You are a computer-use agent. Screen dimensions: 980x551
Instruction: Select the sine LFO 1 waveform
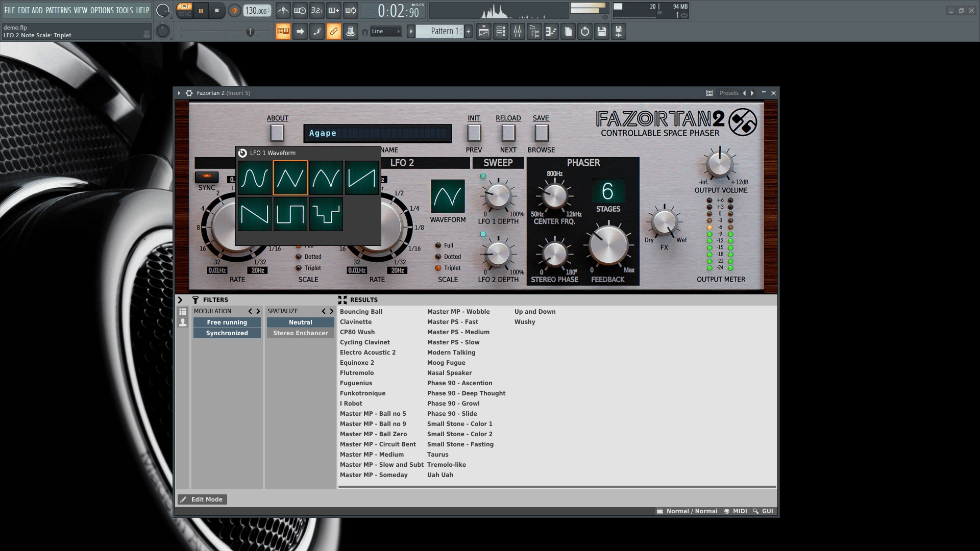(x=255, y=178)
